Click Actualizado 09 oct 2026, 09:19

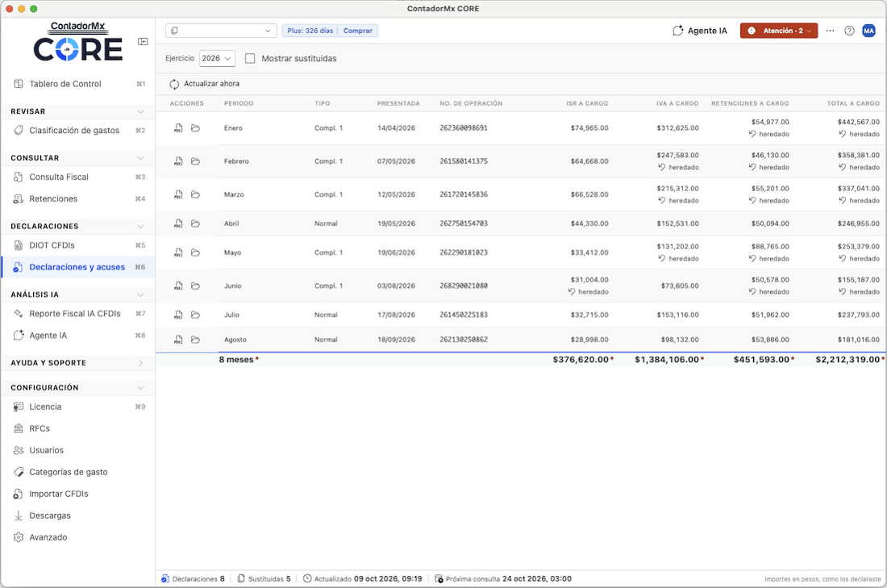pyautogui.click(x=363, y=579)
